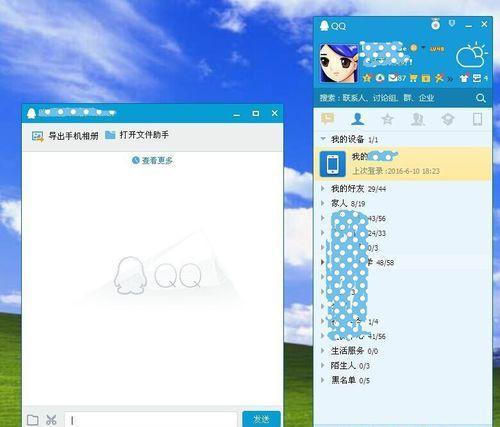The height and width of the screenshot is (427, 500).
Task: Click the send file folder icon
Action: pos(32,420)
